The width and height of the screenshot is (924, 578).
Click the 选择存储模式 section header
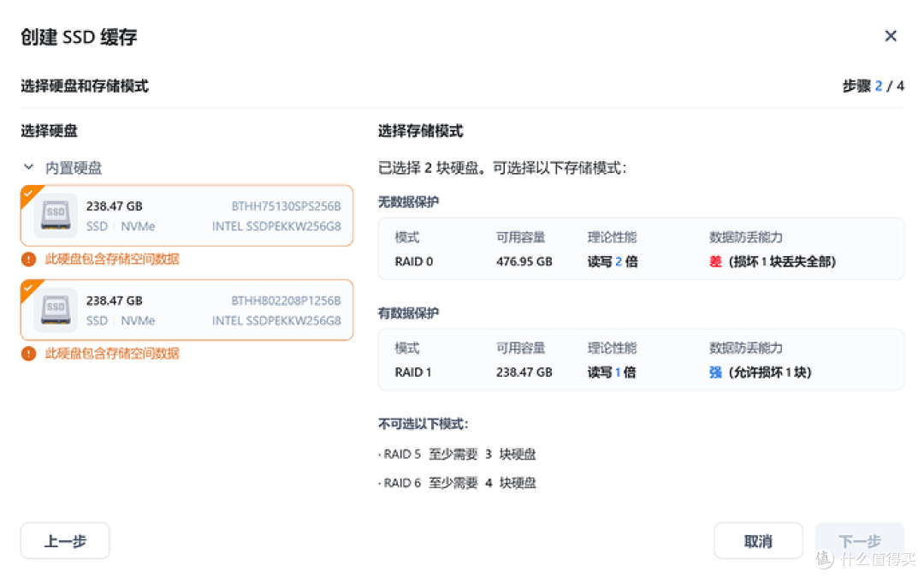coord(419,131)
